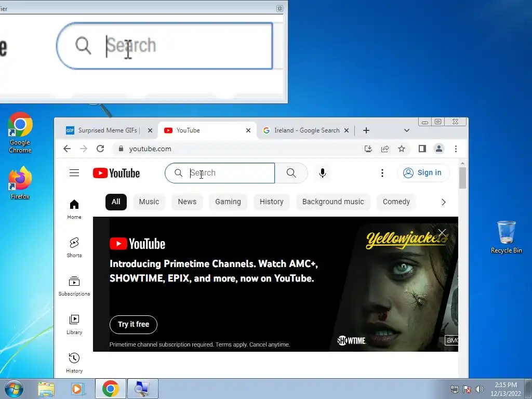
Task: Select the YouTube browser tab
Action: coord(207,130)
